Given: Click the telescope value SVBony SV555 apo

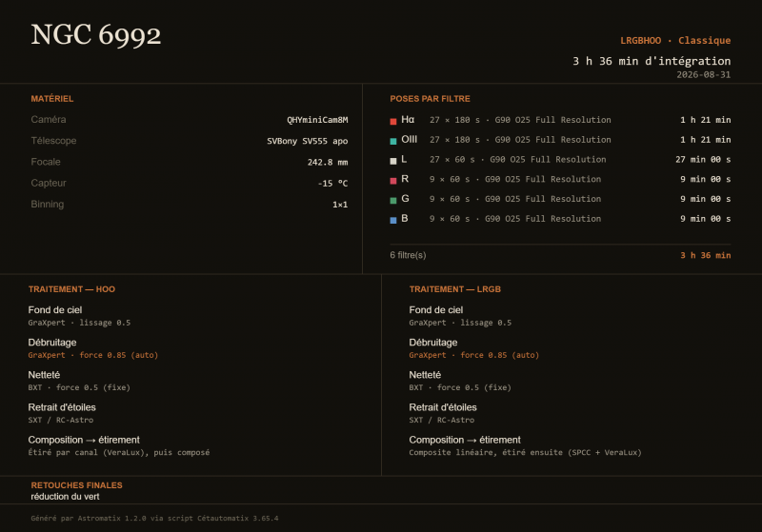Looking at the screenshot, I should tap(307, 141).
